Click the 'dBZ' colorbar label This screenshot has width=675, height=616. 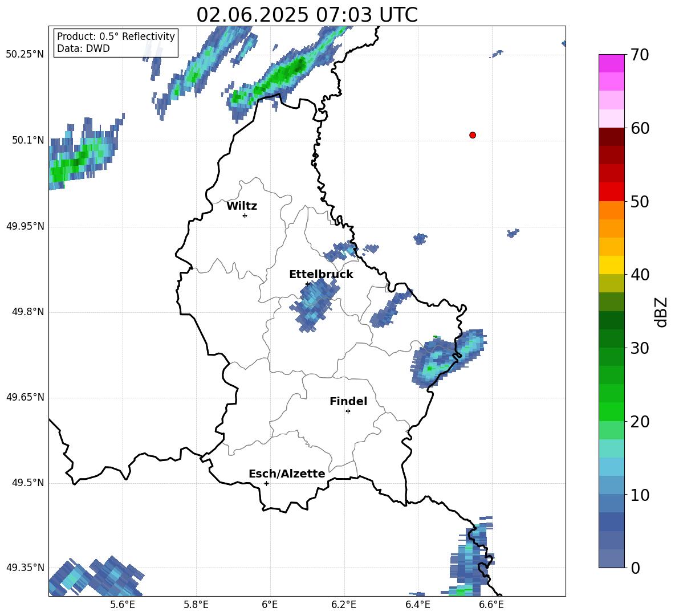(661, 312)
